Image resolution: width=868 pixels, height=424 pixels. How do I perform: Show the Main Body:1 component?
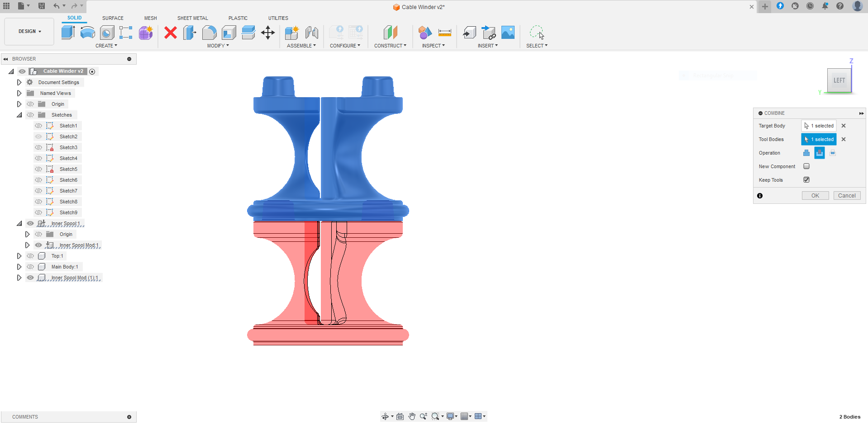[x=30, y=267]
